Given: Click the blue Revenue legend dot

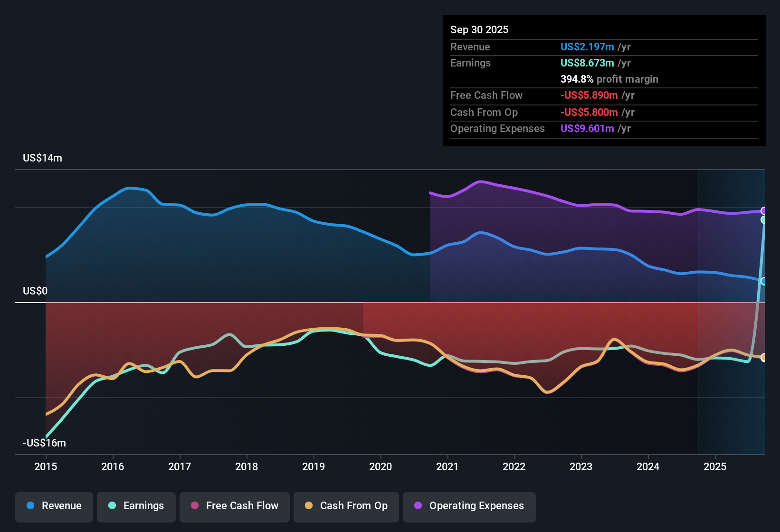Looking at the screenshot, I should click(x=30, y=506).
